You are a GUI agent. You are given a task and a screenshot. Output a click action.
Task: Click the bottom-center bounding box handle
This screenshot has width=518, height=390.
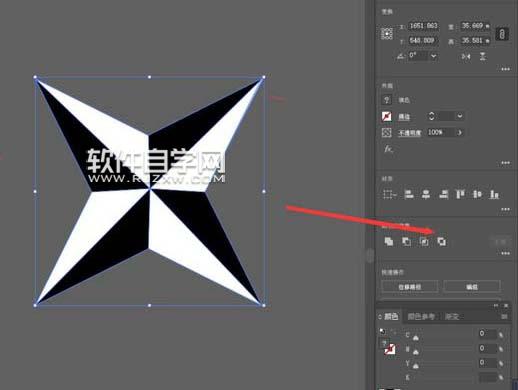click(x=149, y=305)
